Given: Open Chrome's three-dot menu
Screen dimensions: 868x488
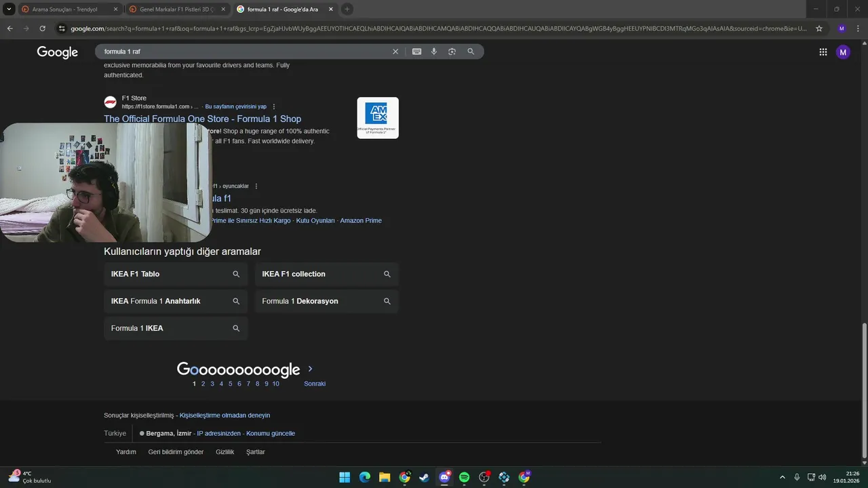Looking at the screenshot, I should pyautogui.click(x=859, y=28).
